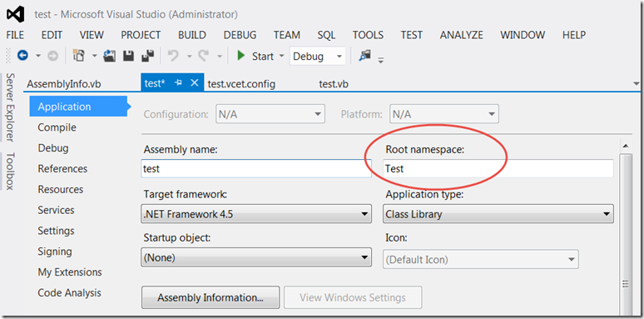This screenshot has height=319, width=644.
Task: Close the test* document tab
Action: coord(195,83)
